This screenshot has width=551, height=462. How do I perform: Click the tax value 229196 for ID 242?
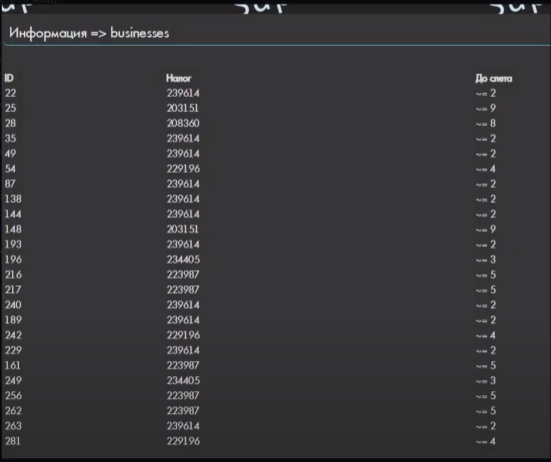pos(183,335)
